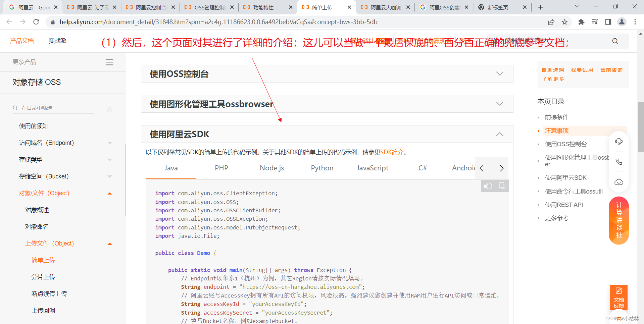Open 对象概述 in sidebar
This screenshot has width=644, height=324.
click(37, 210)
